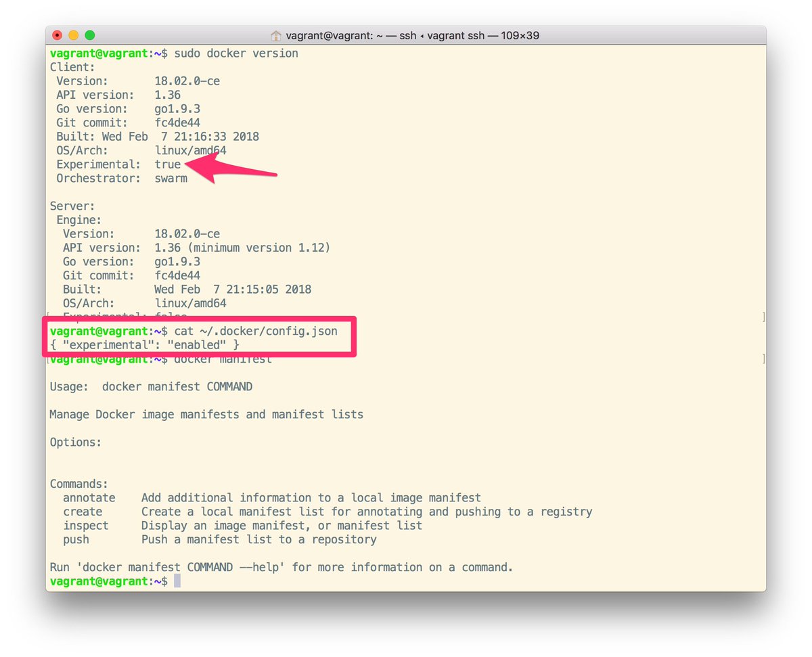Click the client 'OS/Arch: linux/amd64' line
The width and height of the screenshot is (812, 657).
point(141,150)
